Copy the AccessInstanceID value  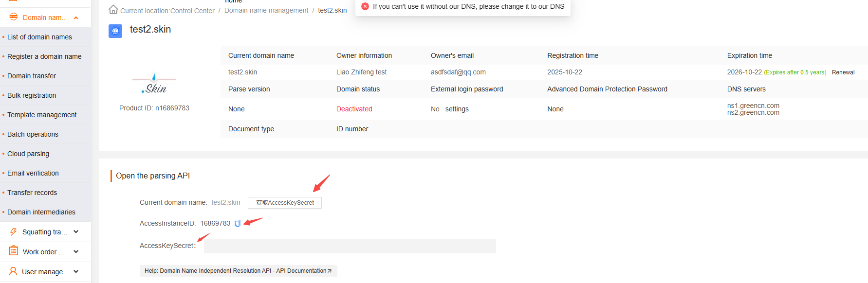pyautogui.click(x=238, y=223)
